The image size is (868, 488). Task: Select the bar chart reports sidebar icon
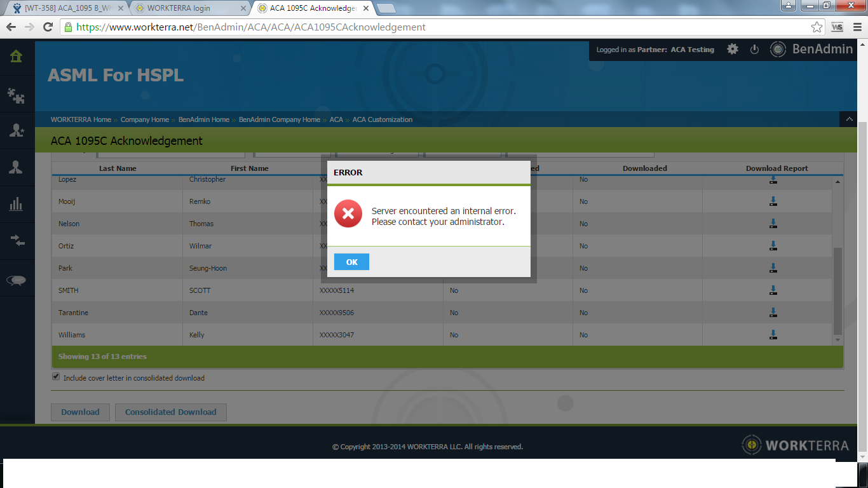coord(17,204)
